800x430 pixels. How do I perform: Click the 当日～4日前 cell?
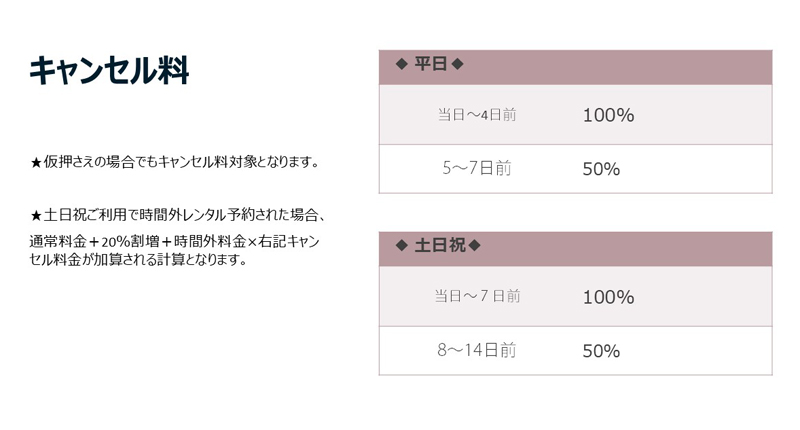477,115
